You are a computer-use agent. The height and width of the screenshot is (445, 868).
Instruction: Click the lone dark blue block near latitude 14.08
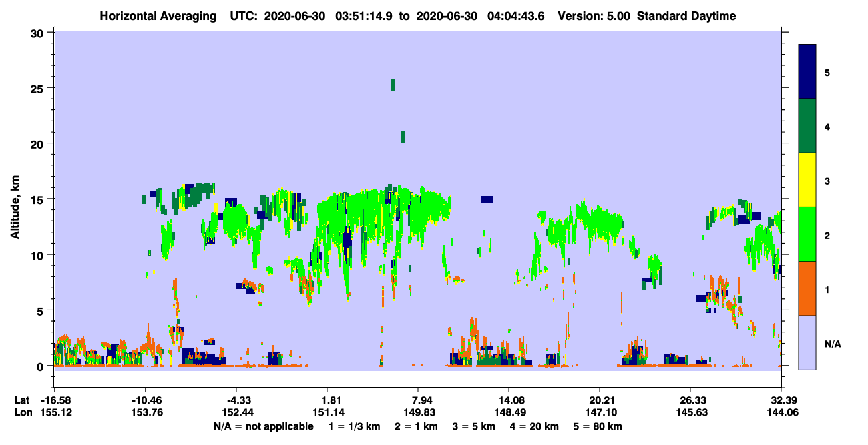click(x=487, y=199)
